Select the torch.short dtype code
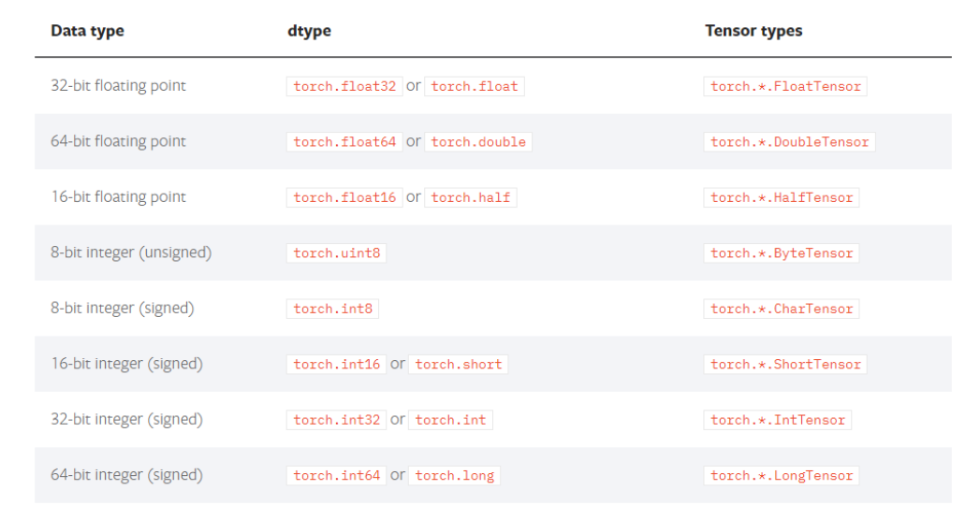 [x=459, y=365]
